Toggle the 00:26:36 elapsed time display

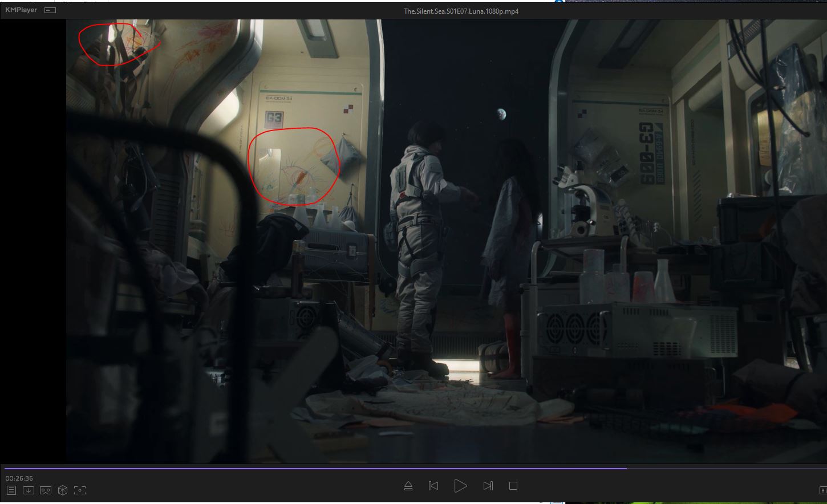tap(19, 478)
